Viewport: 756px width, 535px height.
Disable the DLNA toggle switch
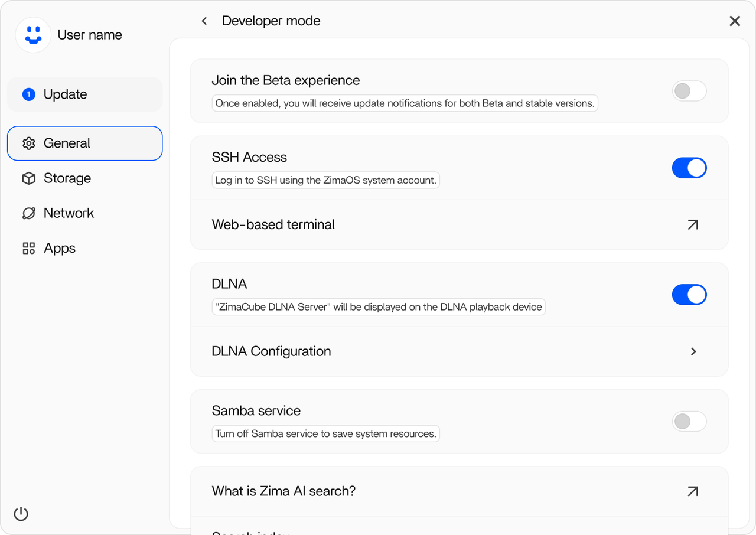689,295
